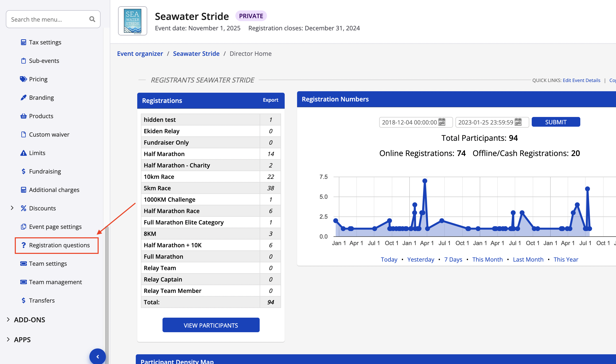Click the Products basket icon
Viewport: 616px width, 364px height.
pyautogui.click(x=23, y=116)
